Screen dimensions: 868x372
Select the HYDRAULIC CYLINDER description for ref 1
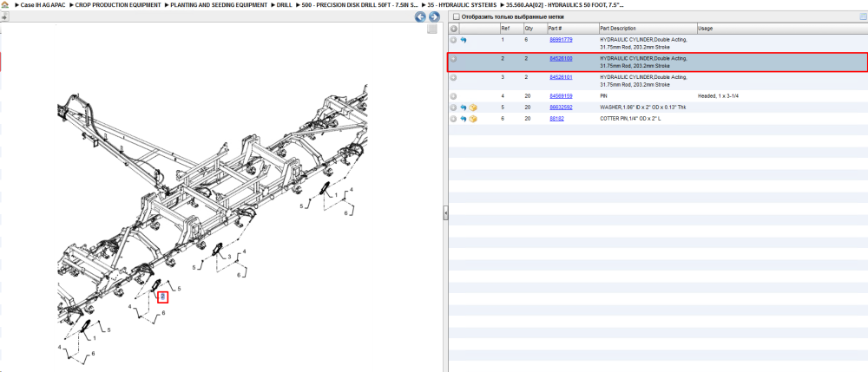(x=643, y=43)
